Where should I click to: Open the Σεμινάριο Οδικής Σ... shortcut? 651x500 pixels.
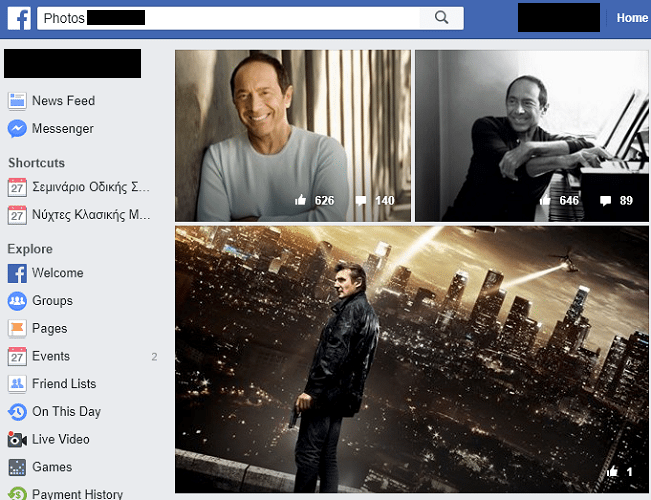91,187
